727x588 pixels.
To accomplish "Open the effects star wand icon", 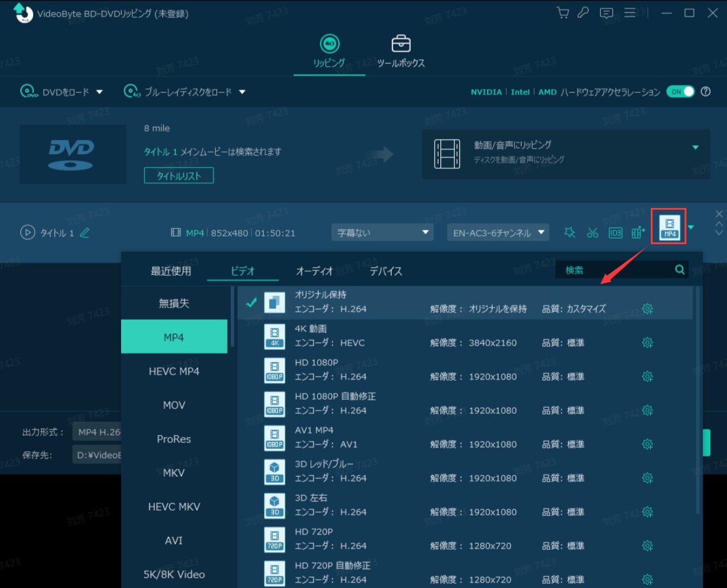I will tap(570, 232).
